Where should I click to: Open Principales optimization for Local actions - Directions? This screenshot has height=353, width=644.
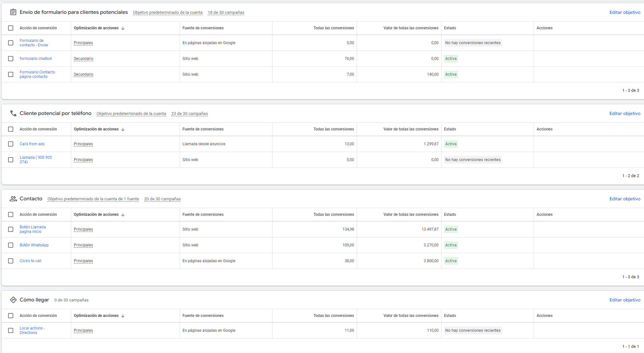[83, 330]
